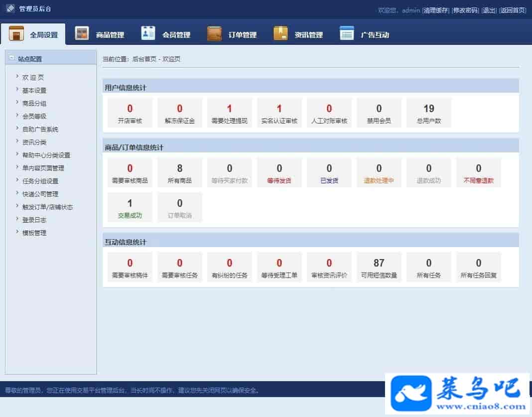Click the 开店审核 stat card
This screenshot has width=532, height=417.
[x=130, y=113]
